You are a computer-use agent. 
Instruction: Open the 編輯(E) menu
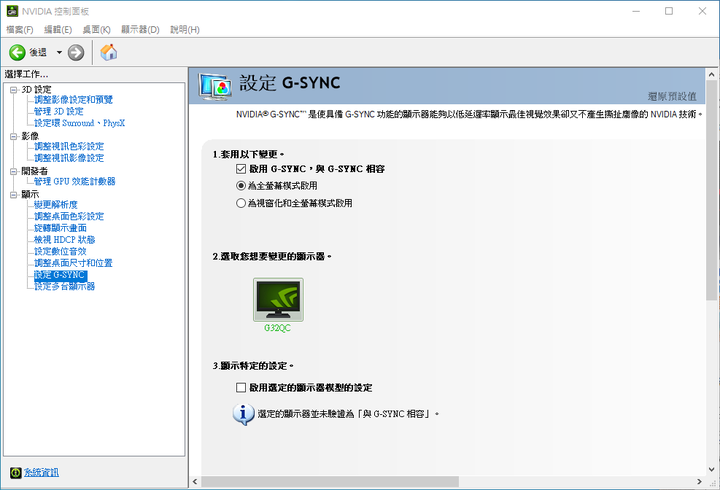[x=58, y=29]
